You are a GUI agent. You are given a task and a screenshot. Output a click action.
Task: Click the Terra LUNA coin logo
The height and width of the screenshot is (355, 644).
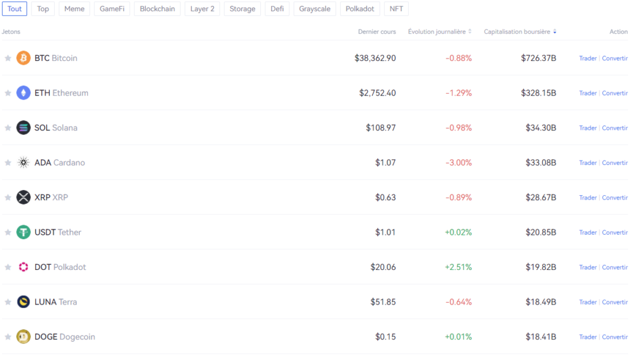point(23,302)
